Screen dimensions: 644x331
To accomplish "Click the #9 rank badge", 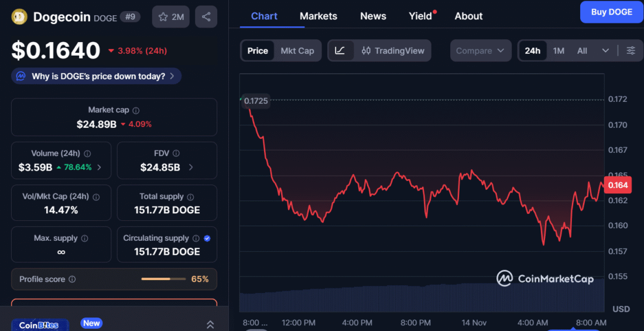I will click(130, 17).
